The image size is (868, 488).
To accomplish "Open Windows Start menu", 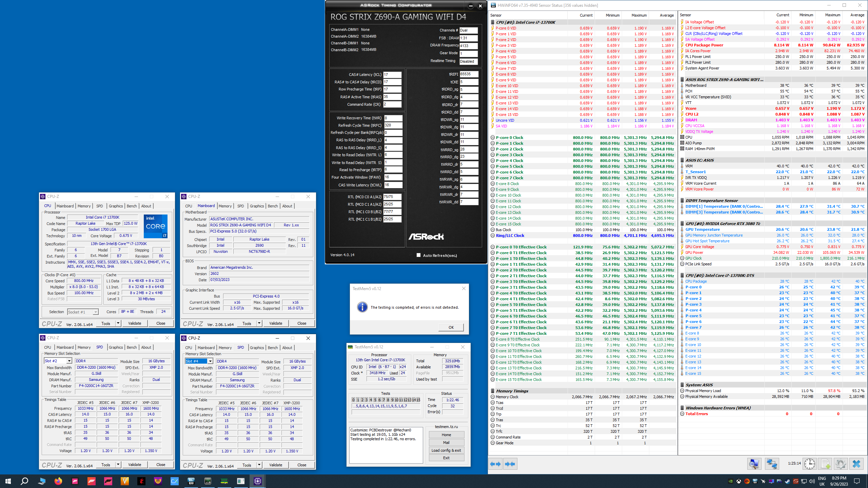I will 8,481.
